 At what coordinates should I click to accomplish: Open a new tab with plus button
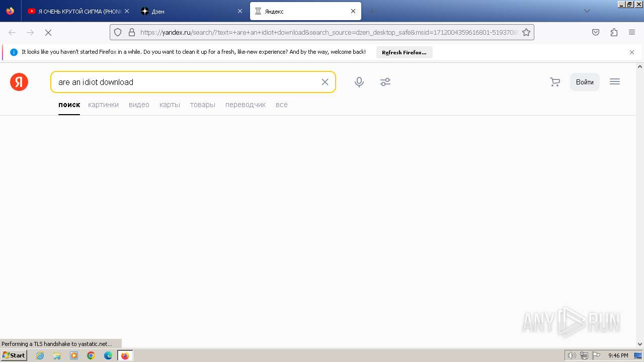[372, 11]
